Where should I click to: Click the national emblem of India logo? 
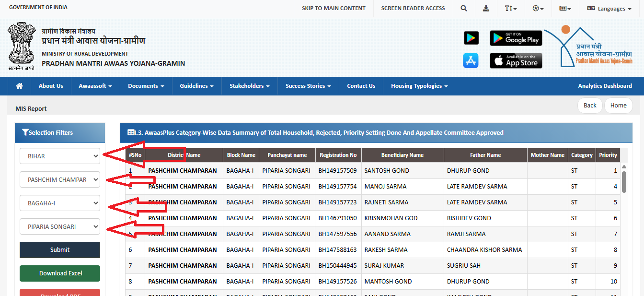[x=22, y=46]
